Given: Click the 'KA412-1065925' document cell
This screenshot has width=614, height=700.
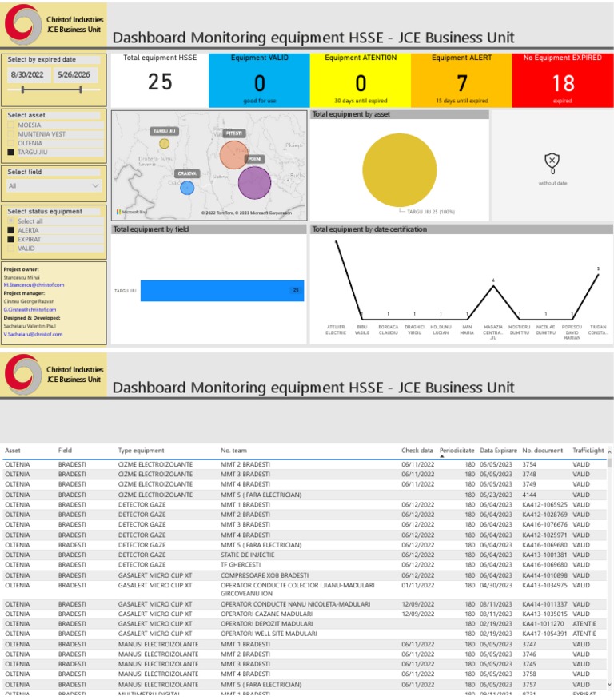Looking at the screenshot, I should point(544,504).
